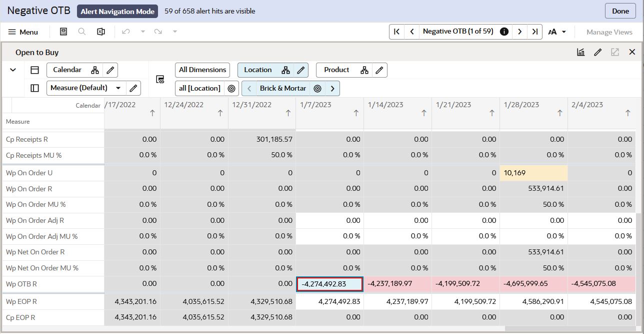Image resolution: width=644 pixels, height=334 pixels.
Task: Go to the next location after Brick & Mortar
Action: (x=332, y=89)
